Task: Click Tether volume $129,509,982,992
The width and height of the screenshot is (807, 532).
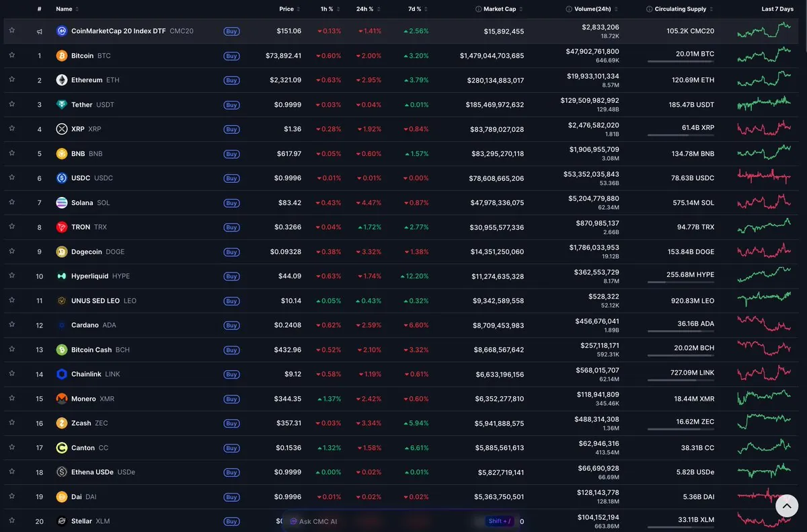Action: (590, 100)
